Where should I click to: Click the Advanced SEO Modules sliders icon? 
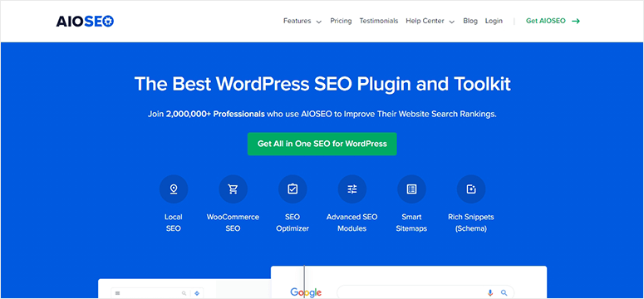[x=352, y=189]
